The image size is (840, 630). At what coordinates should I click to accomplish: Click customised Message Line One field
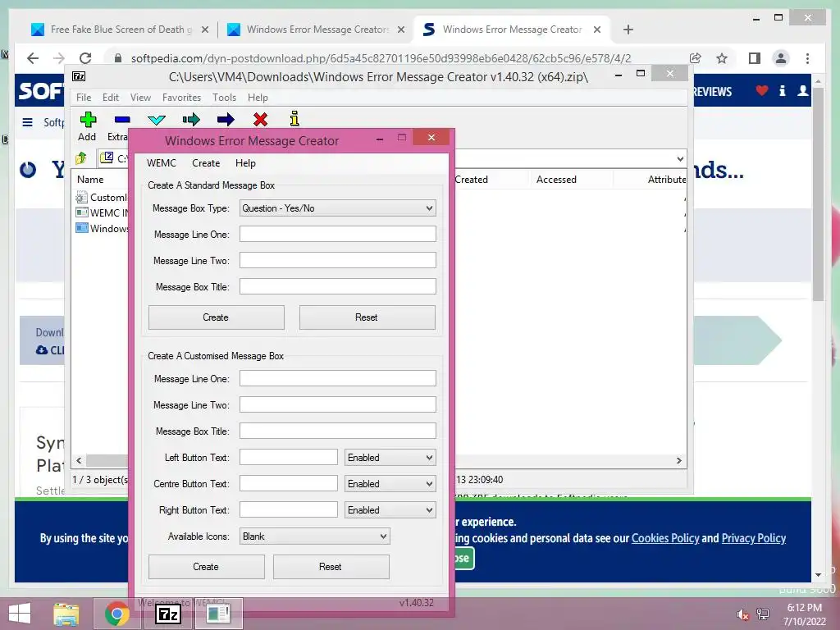[x=337, y=378]
